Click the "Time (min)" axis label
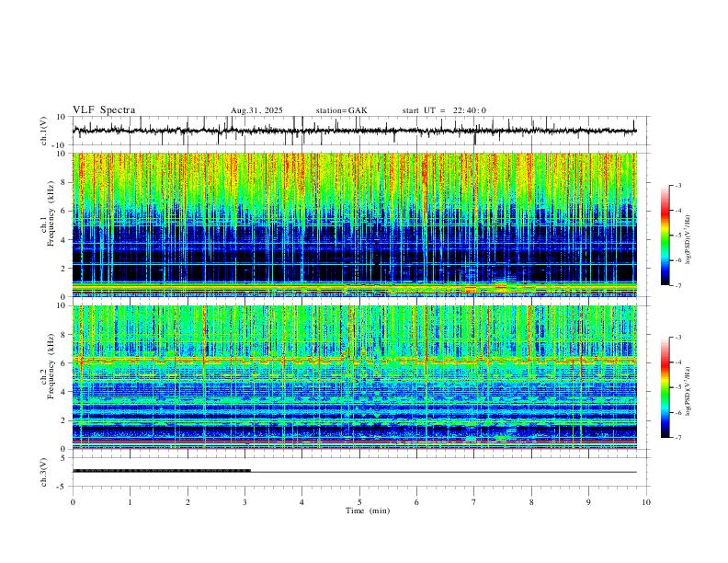This screenshot has height=563, width=728. point(368,511)
